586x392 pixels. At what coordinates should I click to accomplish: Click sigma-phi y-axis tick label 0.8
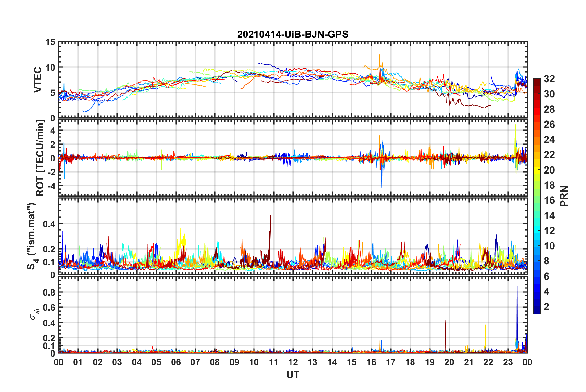coord(49,292)
